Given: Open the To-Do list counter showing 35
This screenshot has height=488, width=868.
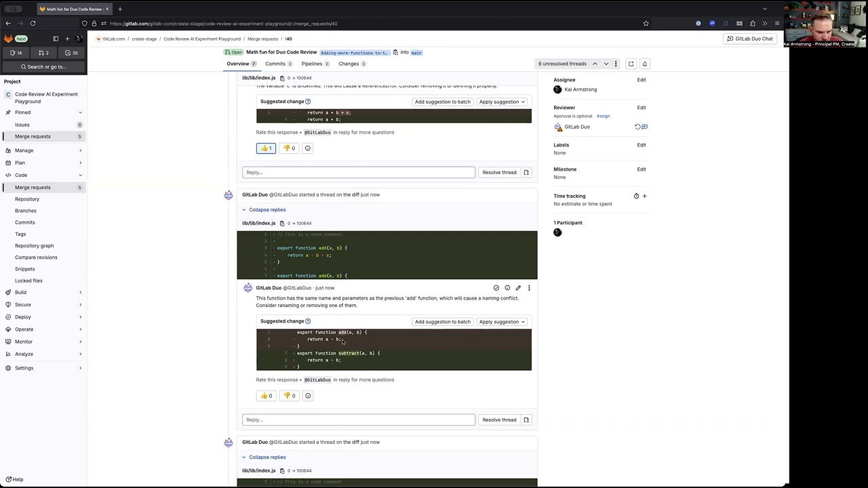Looking at the screenshot, I should pyautogui.click(x=71, y=52).
